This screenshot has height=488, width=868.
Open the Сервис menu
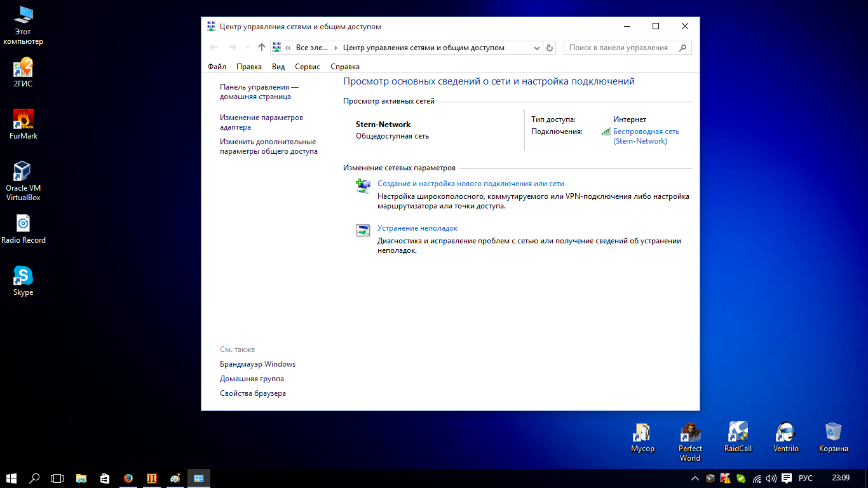click(308, 67)
